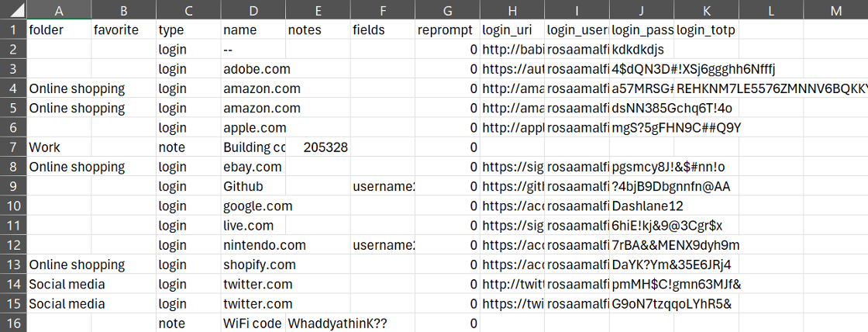
Task: Click the row 16 header
Action: point(13,323)
